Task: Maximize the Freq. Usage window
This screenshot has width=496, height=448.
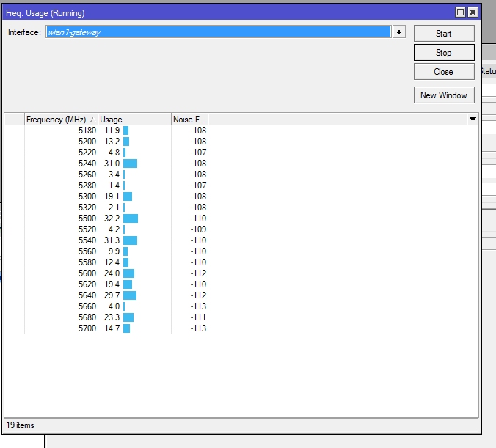Action: click(460, 12)
